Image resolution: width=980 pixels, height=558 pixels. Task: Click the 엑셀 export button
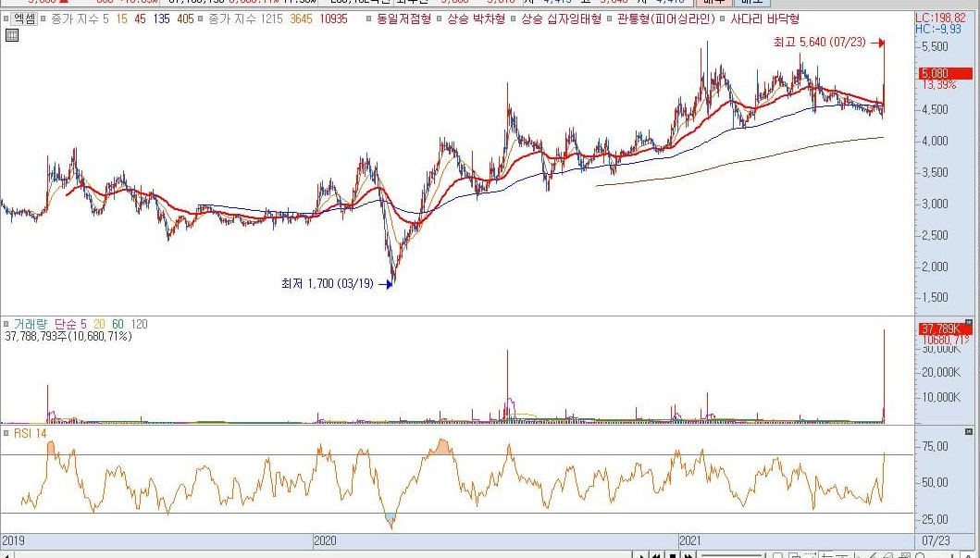(x=24, y=19)
